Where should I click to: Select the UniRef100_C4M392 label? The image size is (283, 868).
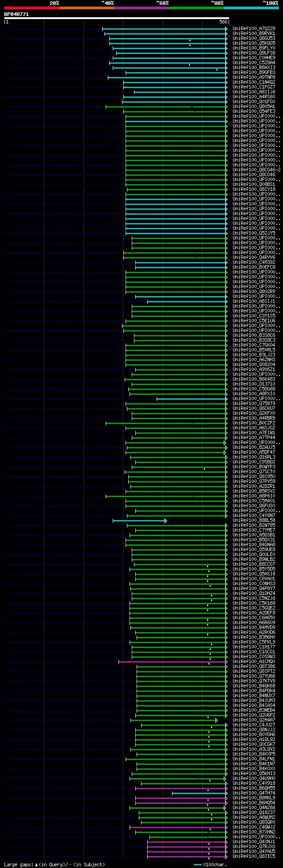click(254, 262)
